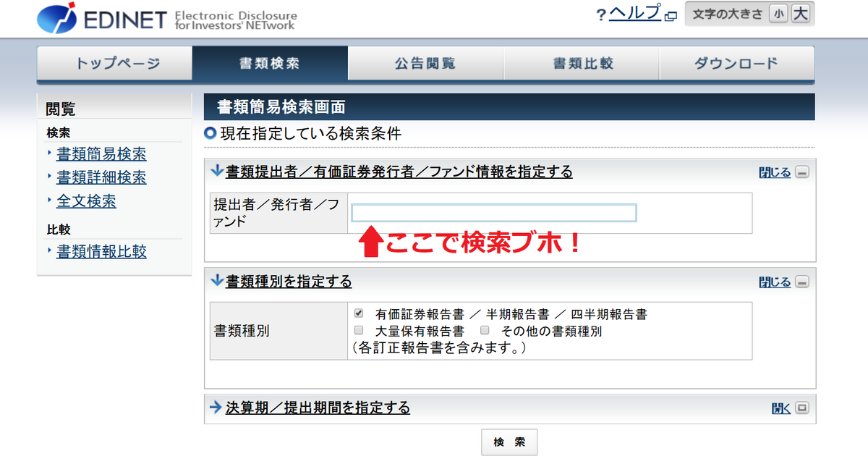Viewport: 868px width, 464px height.
Task: Set font size to 大
Action: click(800, 14)
